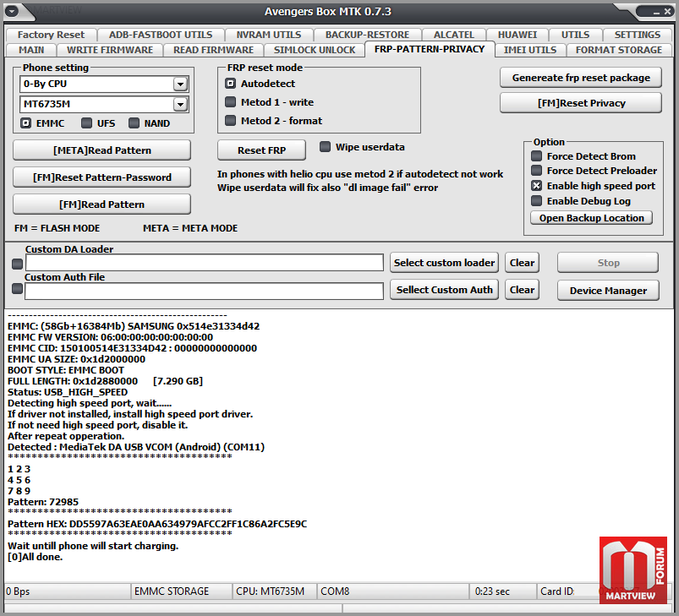Clear the Custom DA Loader path

522,263
